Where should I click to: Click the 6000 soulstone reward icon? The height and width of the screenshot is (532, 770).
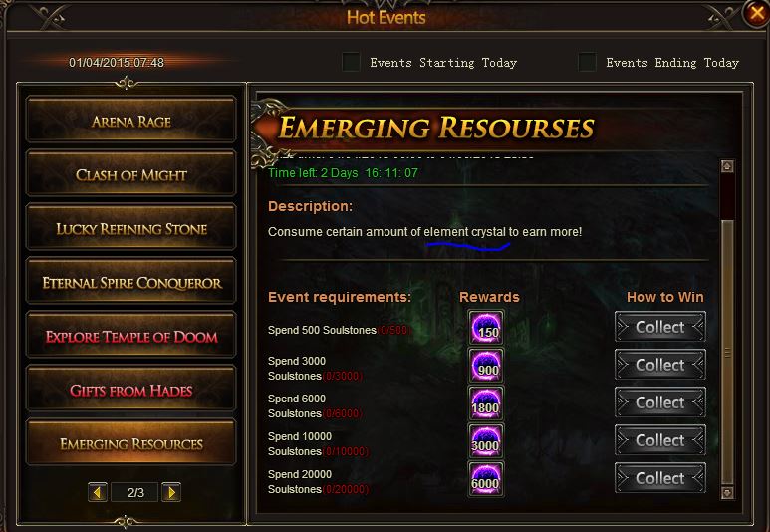(486, 478)
